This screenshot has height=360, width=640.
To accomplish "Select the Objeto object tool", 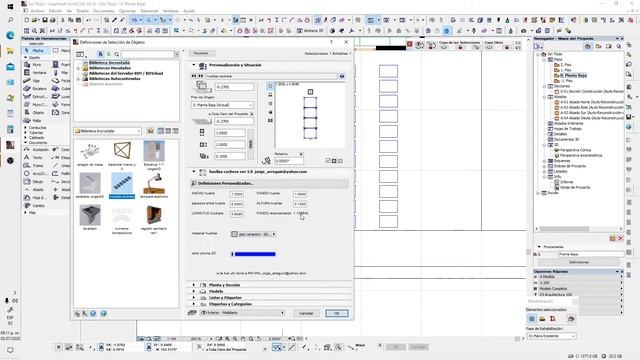I will click(x=34, y=113).
